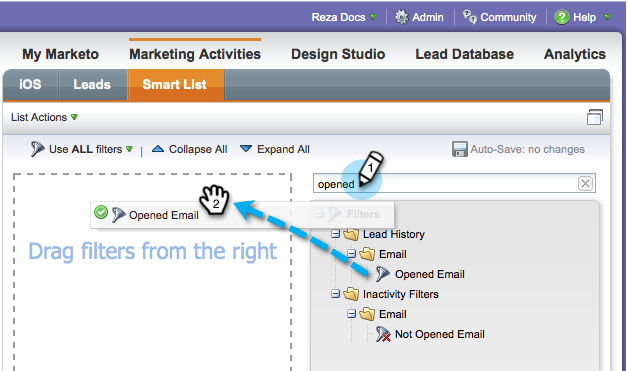The width and height of the screenshot is (627, 371).
Task: Click the Community people icon
Action: (x=470, y=17)
